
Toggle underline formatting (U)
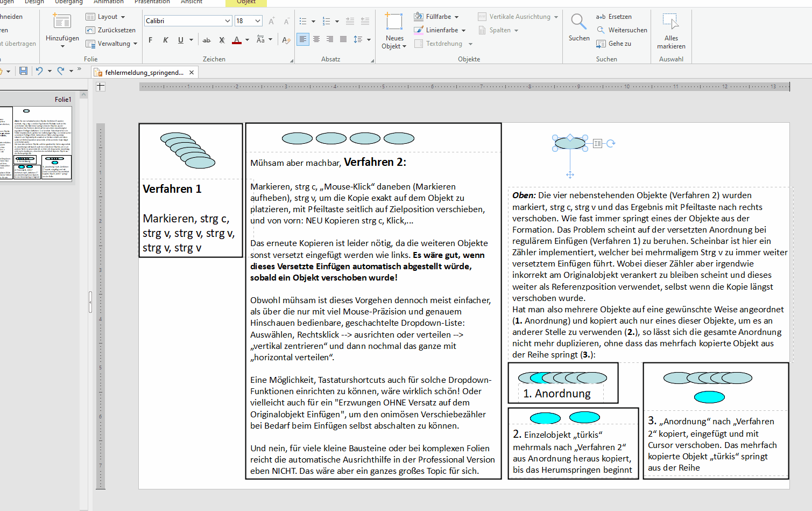tap(180, 40)
